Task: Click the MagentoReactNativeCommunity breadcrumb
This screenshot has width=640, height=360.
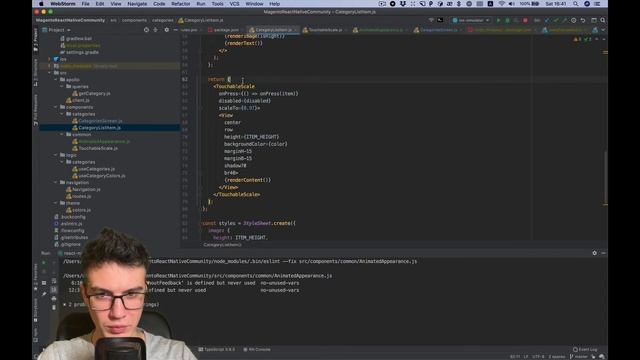Action: coord(70,20)
